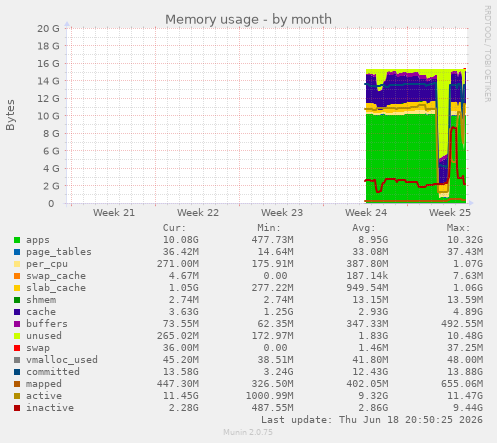Click committed average value 12.43G

tap(370, 372)
